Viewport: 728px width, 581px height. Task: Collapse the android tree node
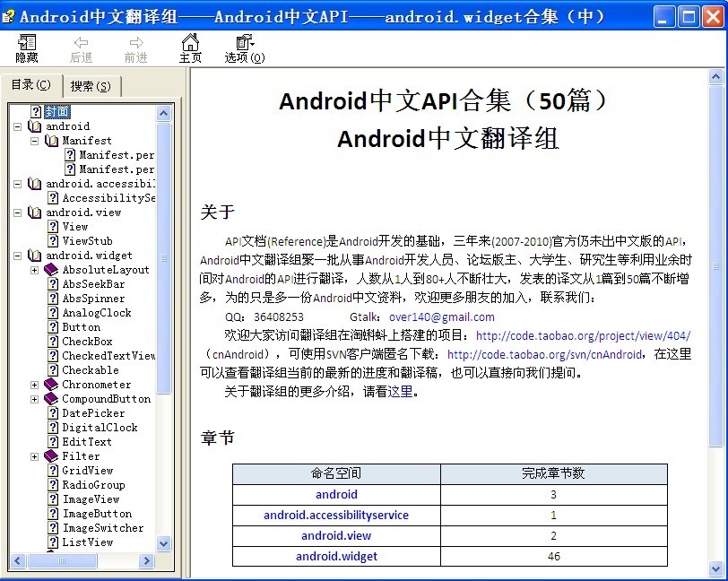pyautogui.click(x=16, y=126)
